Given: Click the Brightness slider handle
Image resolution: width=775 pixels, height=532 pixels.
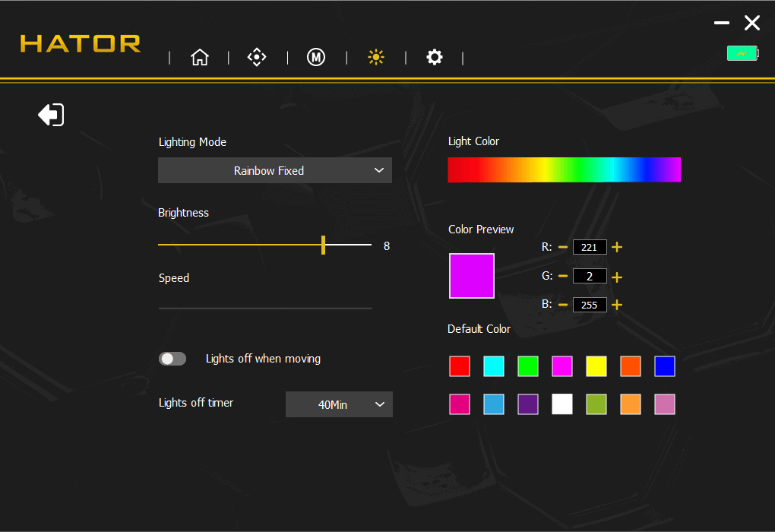Looking at the screenshot, I should tap(323, 245).
